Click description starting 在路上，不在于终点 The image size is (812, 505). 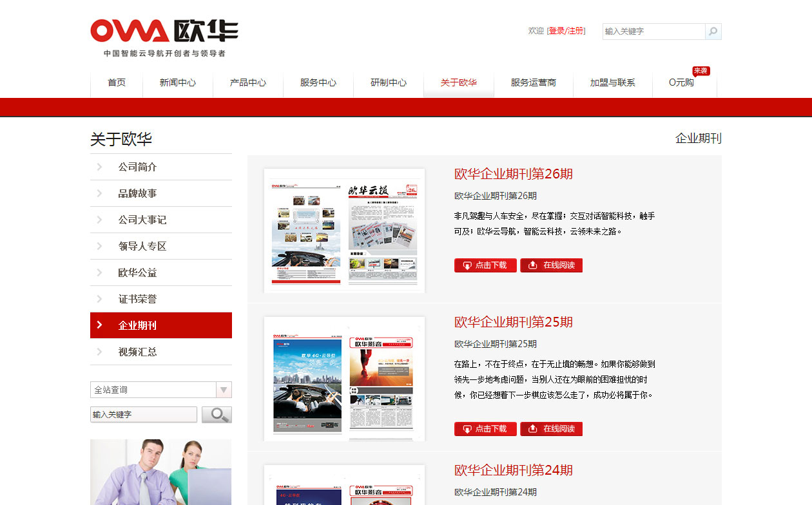tap(555, 379)
